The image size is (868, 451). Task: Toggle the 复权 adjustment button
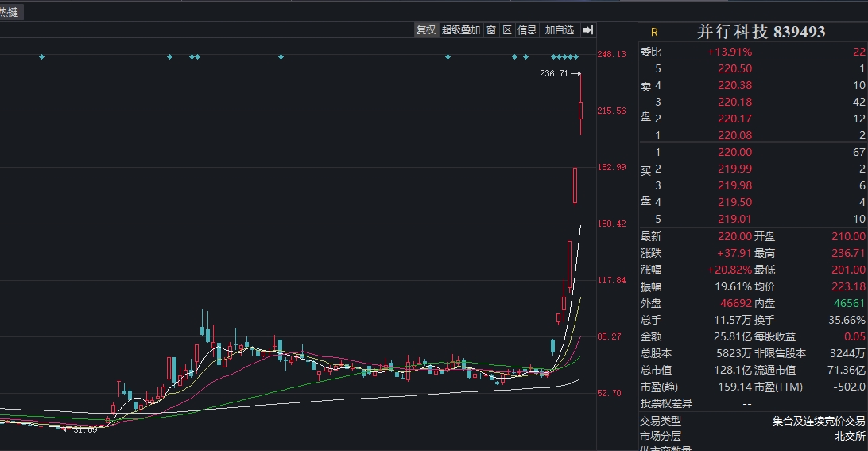[426, 30]
